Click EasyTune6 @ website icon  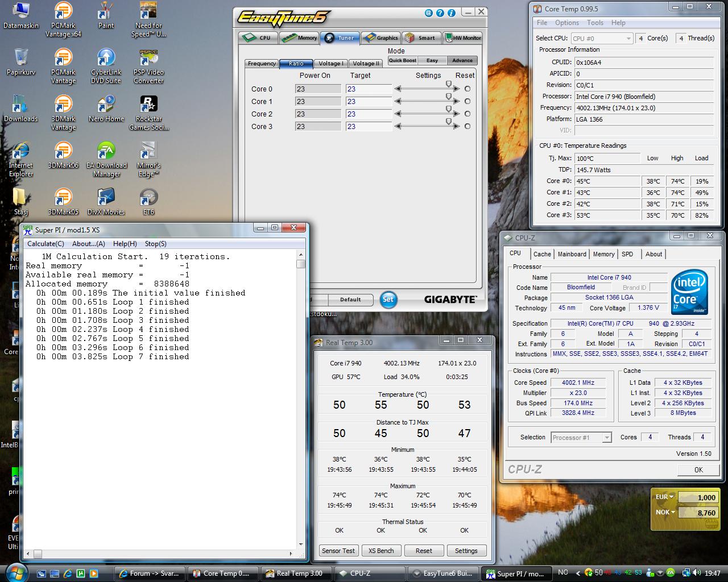tap(429, 13)
